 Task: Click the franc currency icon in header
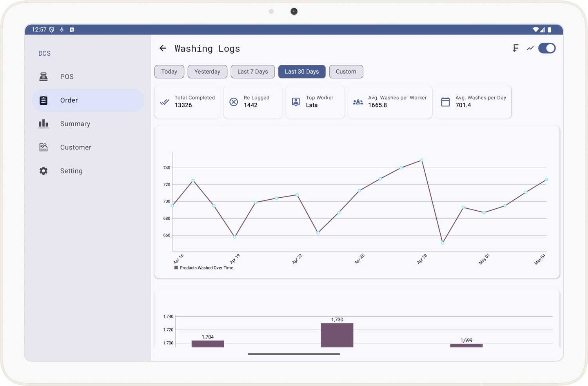[515, 48]
